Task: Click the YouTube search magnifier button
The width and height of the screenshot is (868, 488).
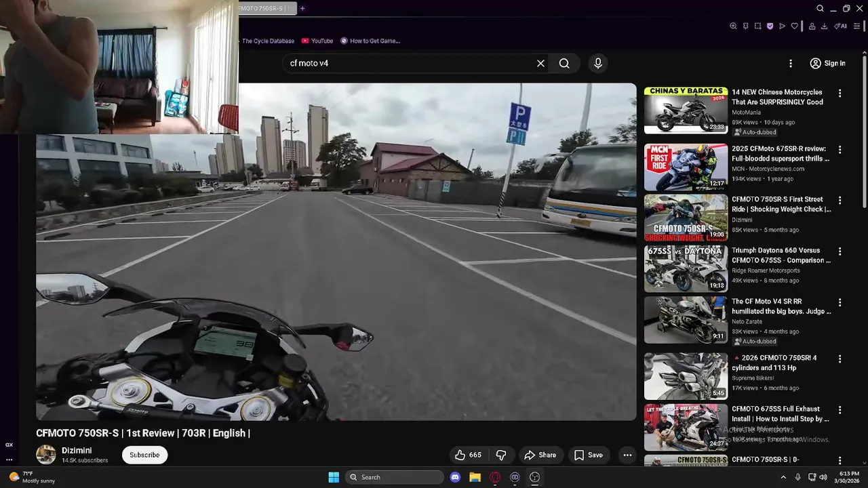Action: tap(564, 63)
